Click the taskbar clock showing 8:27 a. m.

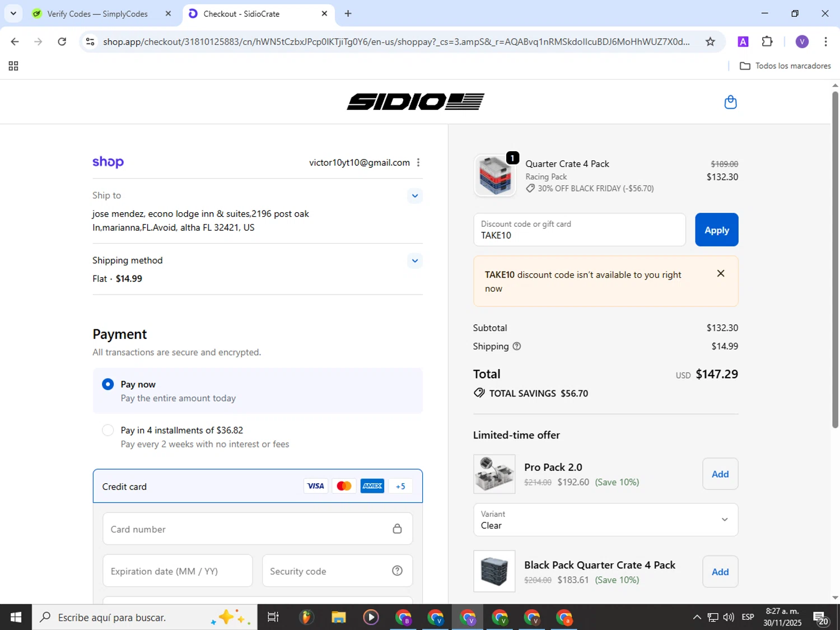782,617
